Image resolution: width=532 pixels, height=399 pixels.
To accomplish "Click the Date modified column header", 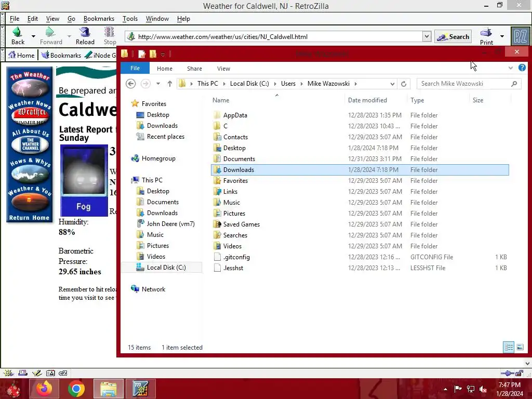I will coord(376,100).
